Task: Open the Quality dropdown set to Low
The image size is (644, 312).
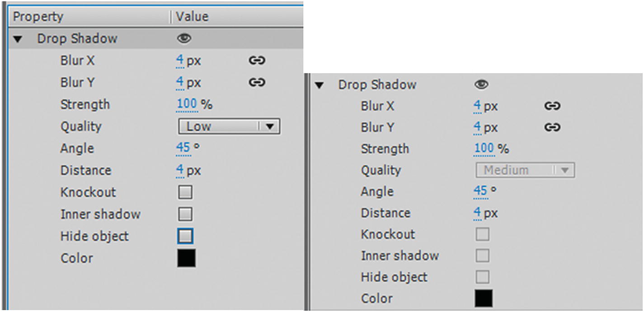Action: (229, 126)
